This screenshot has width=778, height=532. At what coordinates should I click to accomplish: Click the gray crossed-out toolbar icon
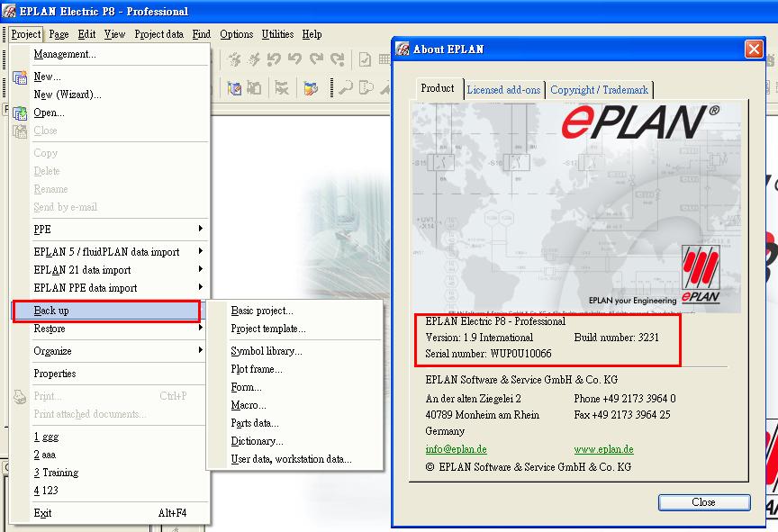coord(282,88)
